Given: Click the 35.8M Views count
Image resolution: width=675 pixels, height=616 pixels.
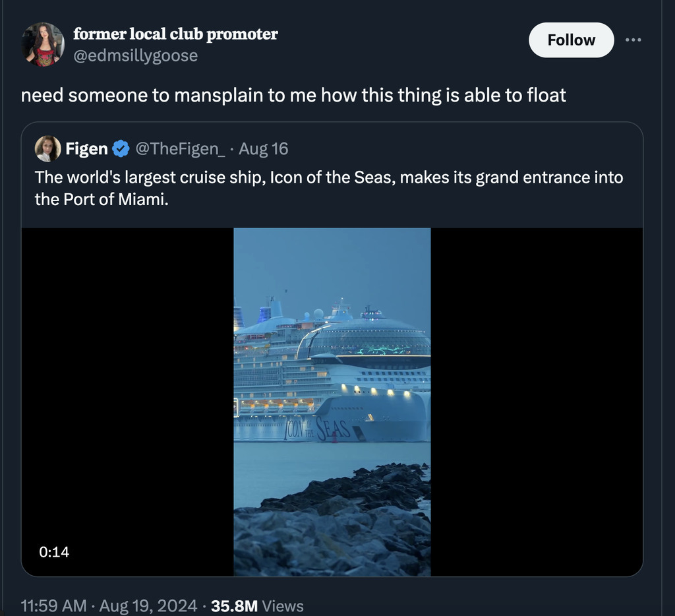Looking at the screenshot, I should tap(257, 605).
